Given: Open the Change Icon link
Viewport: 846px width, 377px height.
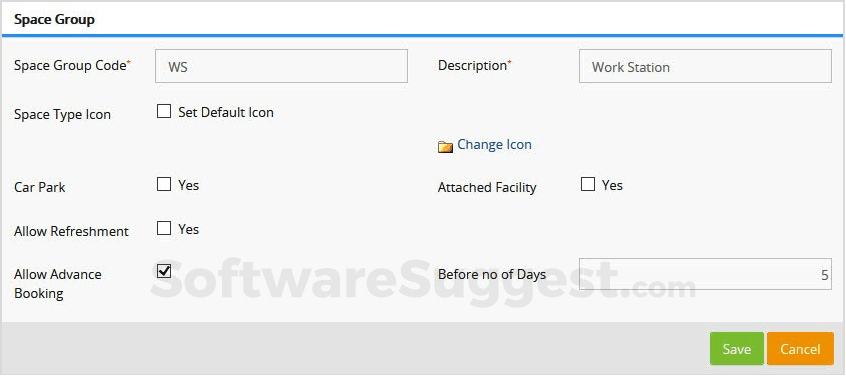Looking at the screenshot, I should 494,145.
